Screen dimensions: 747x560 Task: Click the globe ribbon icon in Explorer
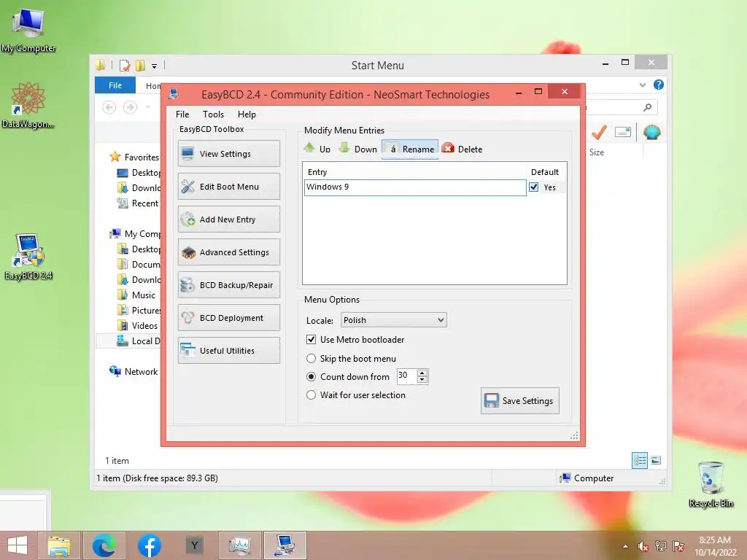651,132
